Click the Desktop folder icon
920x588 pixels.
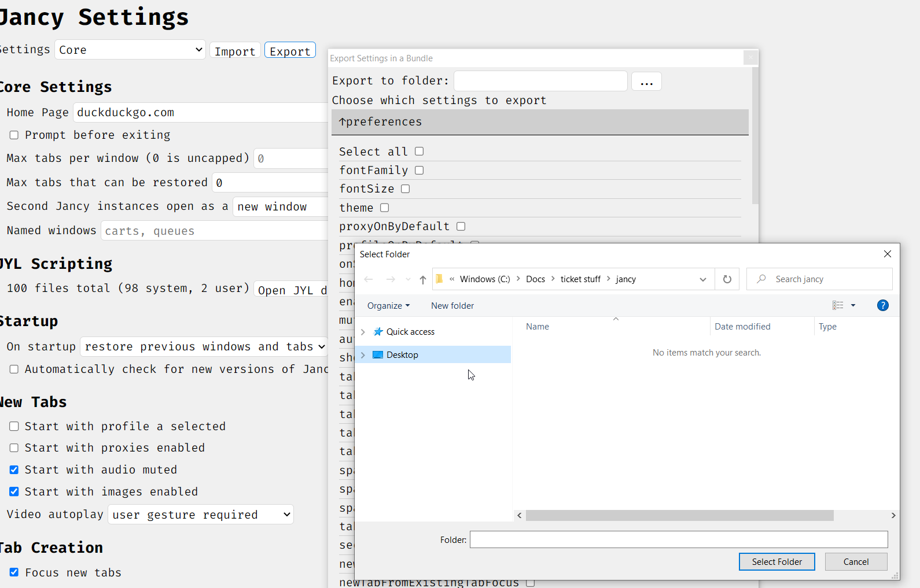pyautogui.click(x=378, y=354)
